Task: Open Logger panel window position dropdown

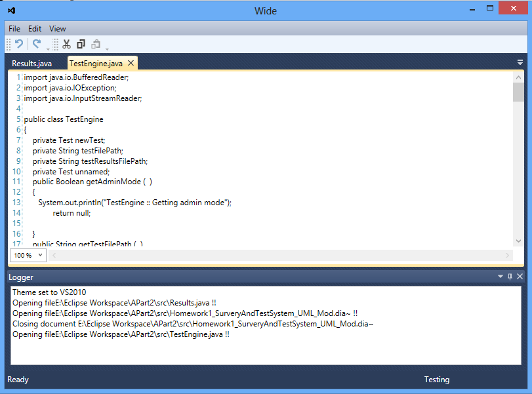Action: click(500, 277)
